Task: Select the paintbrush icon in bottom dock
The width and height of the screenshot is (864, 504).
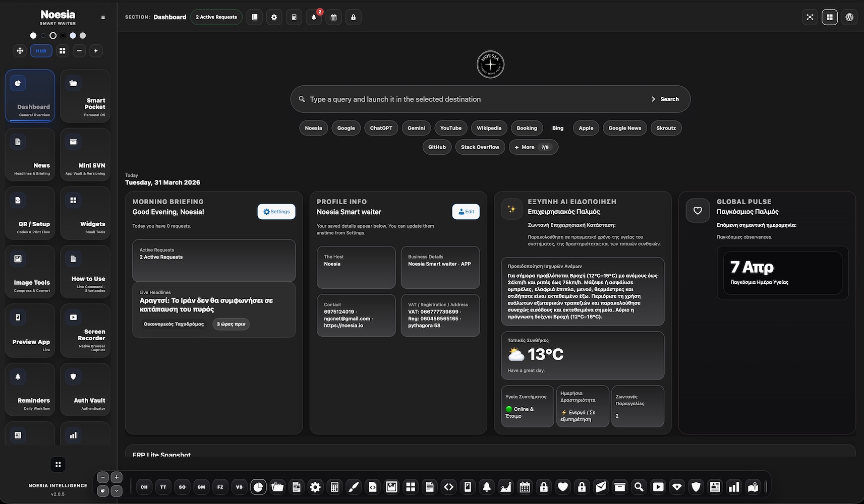Action: point(354,487)
